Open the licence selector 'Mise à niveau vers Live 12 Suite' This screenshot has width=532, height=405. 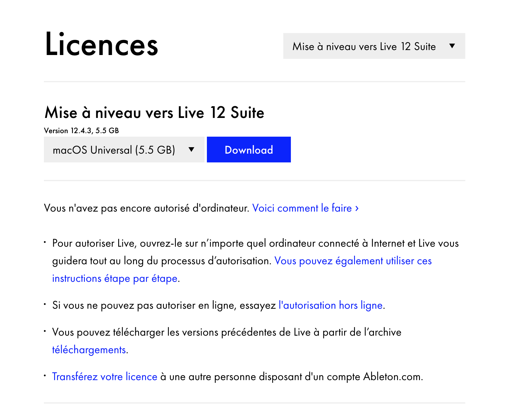tap(374, 46)
